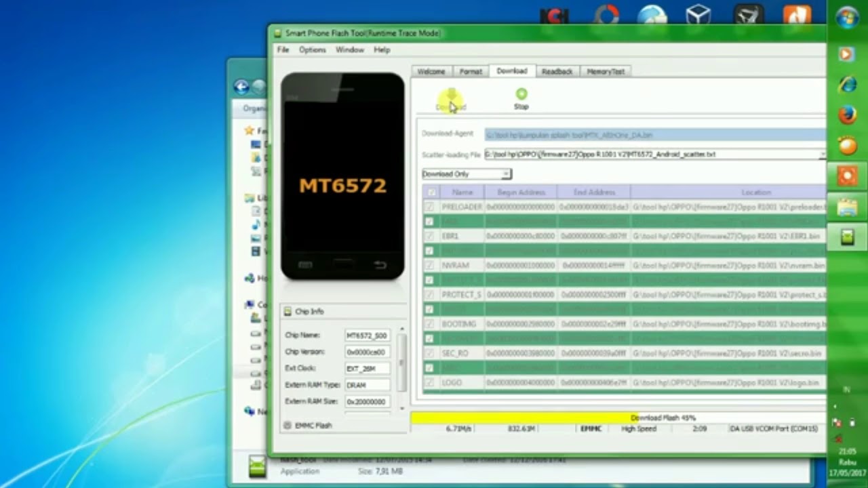Screen dimensions: 868x488
Task: Open the Window menu
Action: click(350, 50)
